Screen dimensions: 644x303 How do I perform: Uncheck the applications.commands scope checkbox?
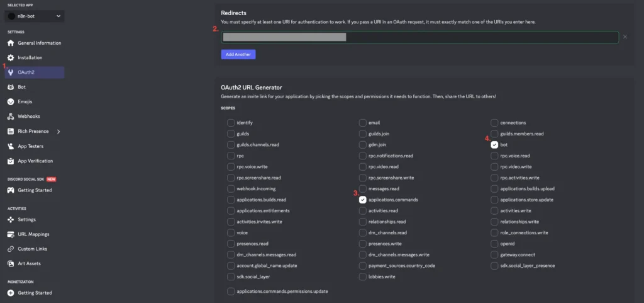pyautogui.click(x=363, y=200)
